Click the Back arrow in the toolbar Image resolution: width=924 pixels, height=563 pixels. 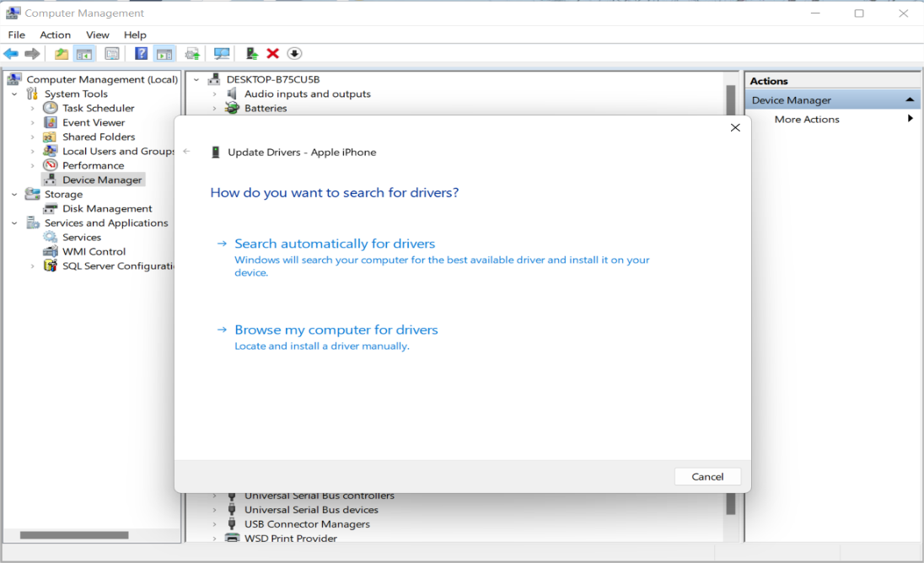pyautogui.click(x=11, y=54)
